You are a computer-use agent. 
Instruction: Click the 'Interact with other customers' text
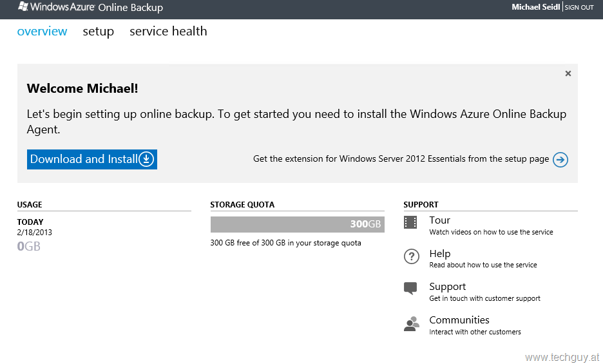475,332
